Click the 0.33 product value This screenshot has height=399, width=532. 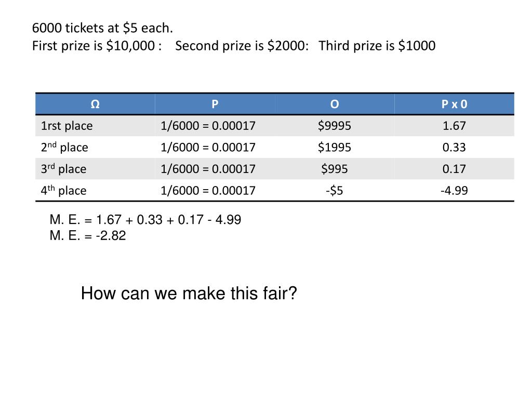coord(454,147)
